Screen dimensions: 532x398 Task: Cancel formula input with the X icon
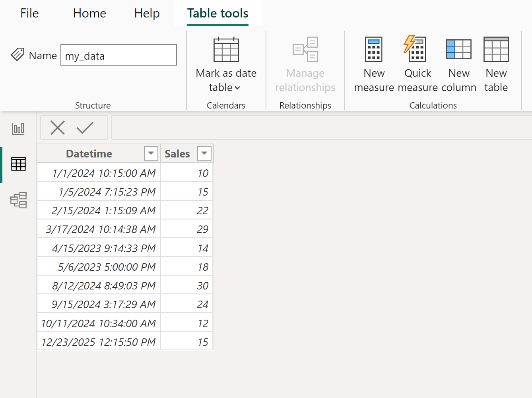(57, 128)
